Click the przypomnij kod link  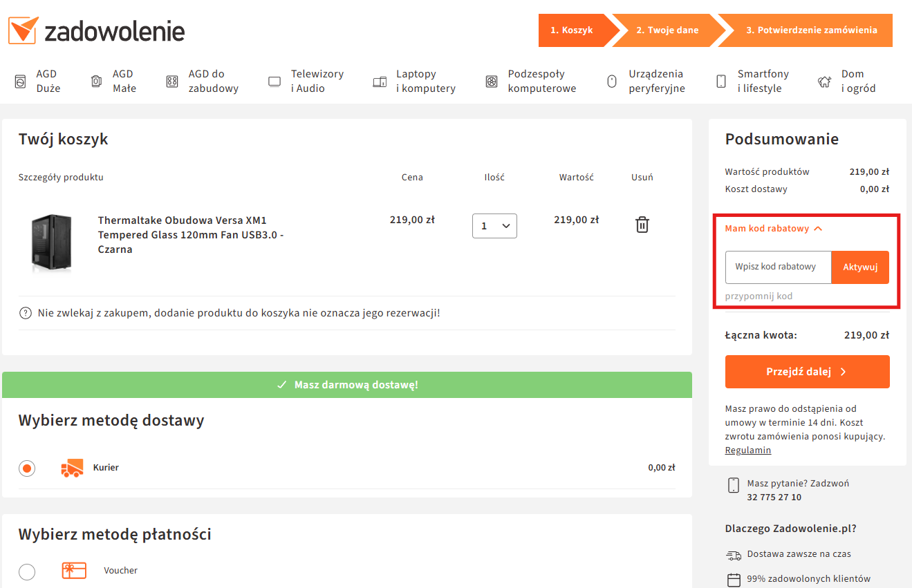click(x=759, y=296)
